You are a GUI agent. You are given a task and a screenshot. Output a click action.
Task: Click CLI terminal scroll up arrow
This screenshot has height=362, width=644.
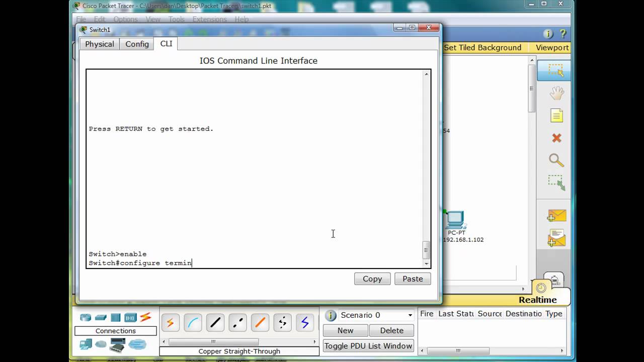tap(427, 74)
